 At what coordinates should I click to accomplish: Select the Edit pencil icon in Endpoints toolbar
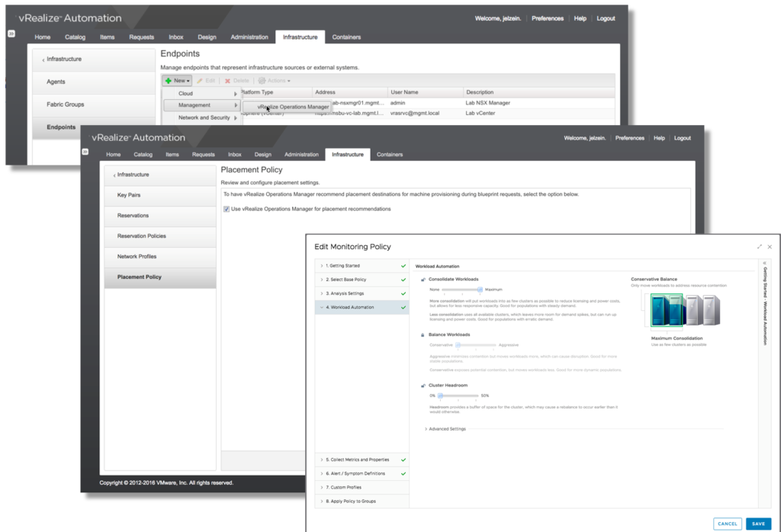tap(201, 81)
